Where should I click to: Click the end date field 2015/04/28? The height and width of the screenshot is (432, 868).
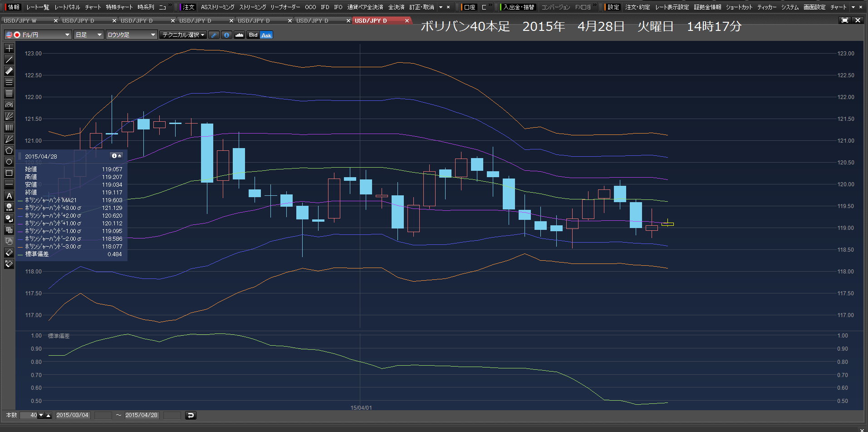tap(142, 415)
